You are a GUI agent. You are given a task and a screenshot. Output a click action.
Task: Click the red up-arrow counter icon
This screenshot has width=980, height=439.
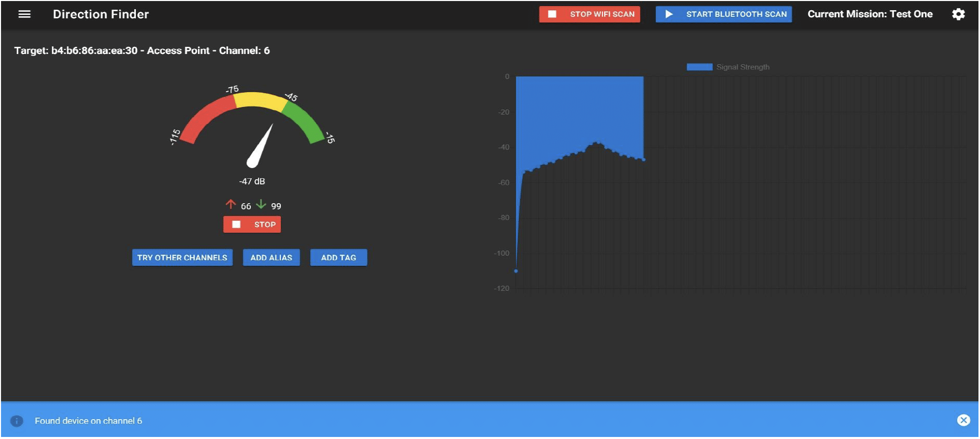pyautogui.click(x=230, y=204)
